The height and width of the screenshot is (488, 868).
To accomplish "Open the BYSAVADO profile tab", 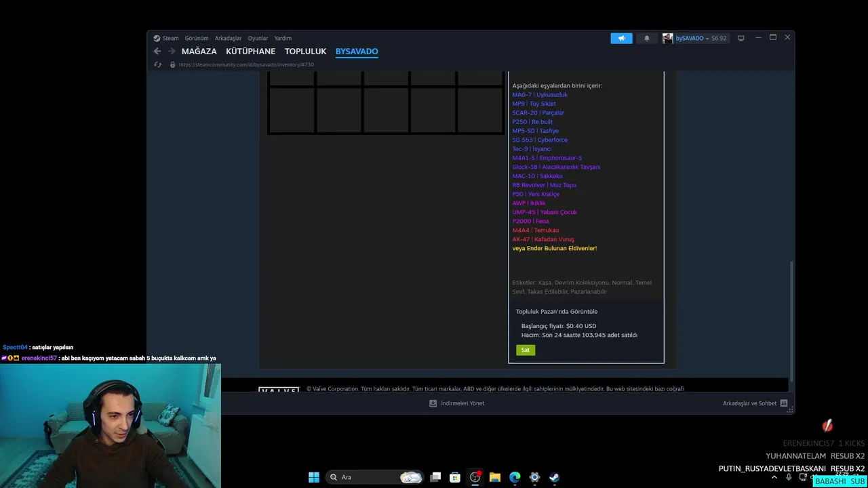I will point(357,52).
